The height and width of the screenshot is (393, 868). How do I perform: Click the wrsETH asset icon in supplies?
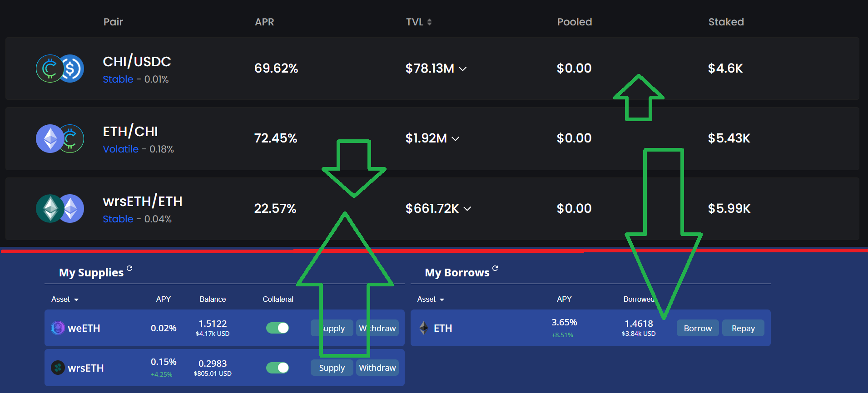58,368
